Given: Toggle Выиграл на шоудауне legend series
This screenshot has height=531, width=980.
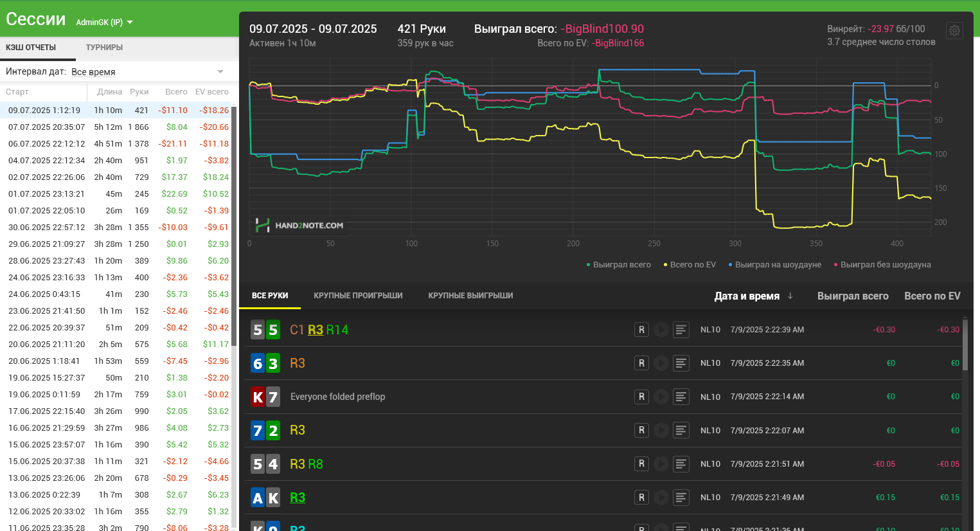Looking at the screenshot, I should [774, 265].
